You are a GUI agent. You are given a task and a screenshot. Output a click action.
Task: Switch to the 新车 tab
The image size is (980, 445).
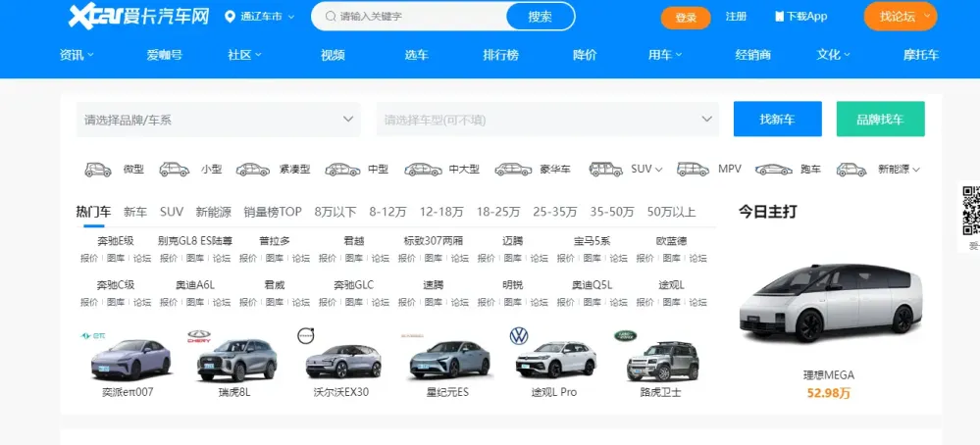135,212
